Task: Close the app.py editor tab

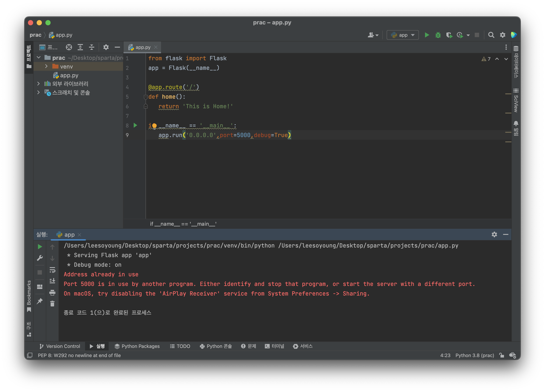Action: tap(156, 47)
